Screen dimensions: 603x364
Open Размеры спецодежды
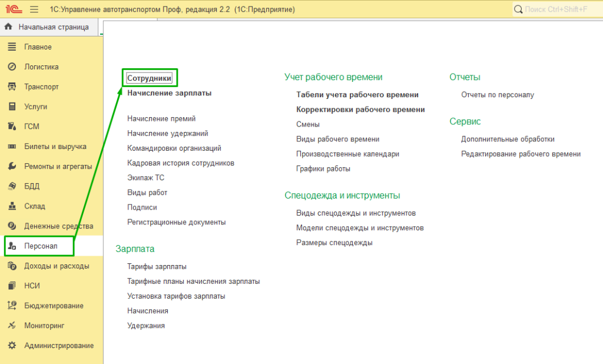[x=334, y=243]
